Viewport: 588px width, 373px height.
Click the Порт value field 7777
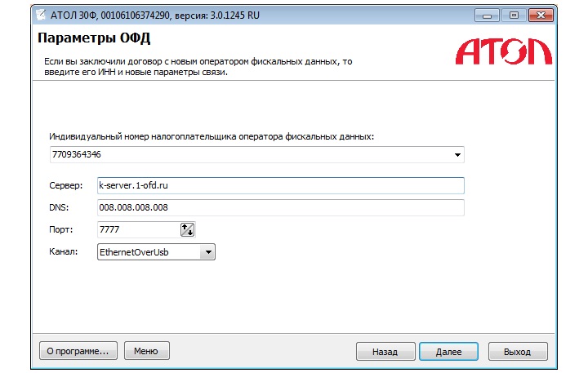pos(139,229)
